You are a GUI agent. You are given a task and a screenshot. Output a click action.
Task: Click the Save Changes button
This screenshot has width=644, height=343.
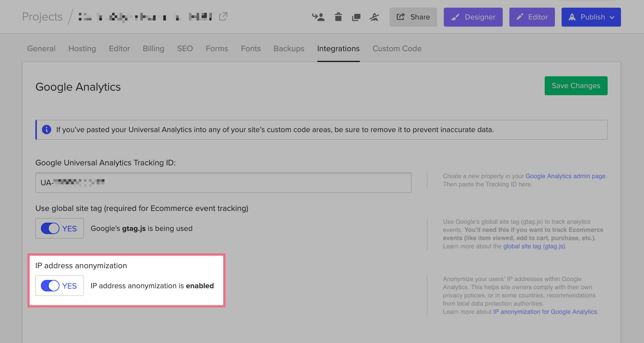[576, 86]
